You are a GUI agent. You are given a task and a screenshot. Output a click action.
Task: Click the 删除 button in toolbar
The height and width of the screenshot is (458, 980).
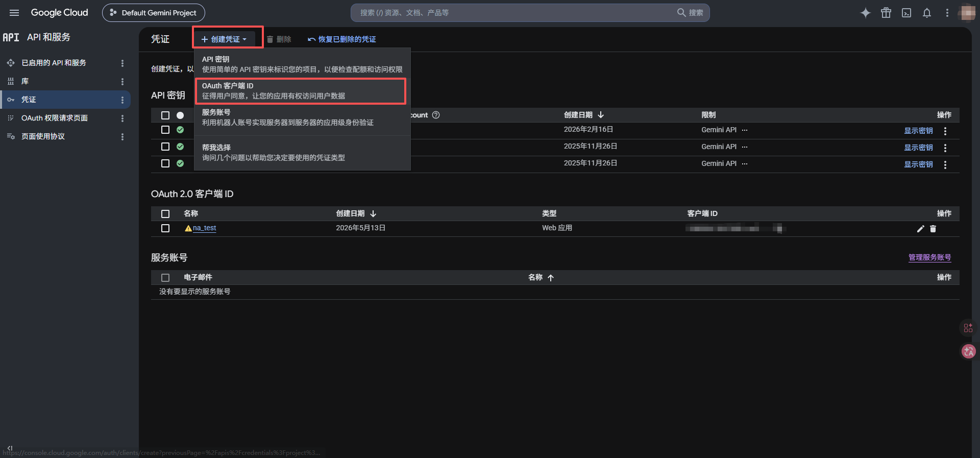click(x=279, y=39)
